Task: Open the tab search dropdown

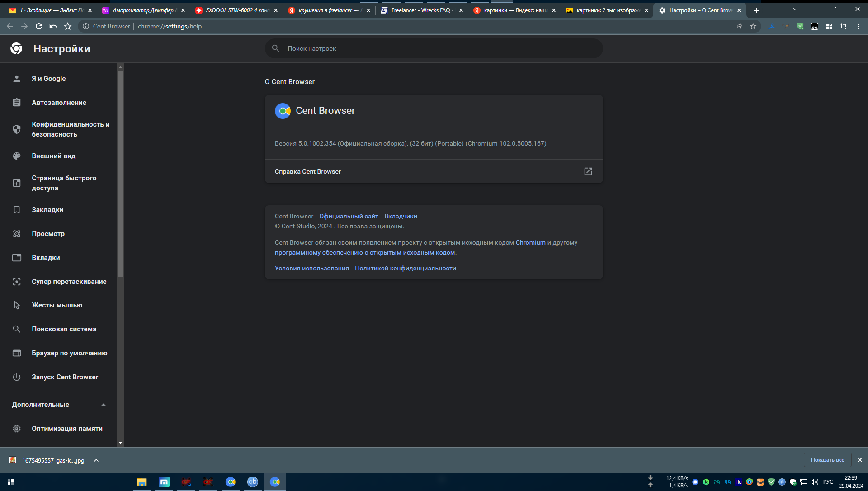Action: pyautogui.click(x=795, y=9)
